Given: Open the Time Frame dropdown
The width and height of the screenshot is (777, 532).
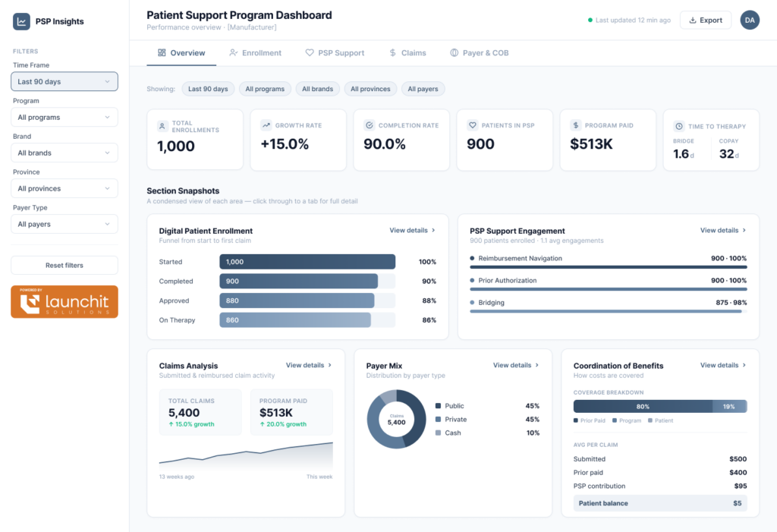Looking at the screenshot, I should [x=64, y=81].
